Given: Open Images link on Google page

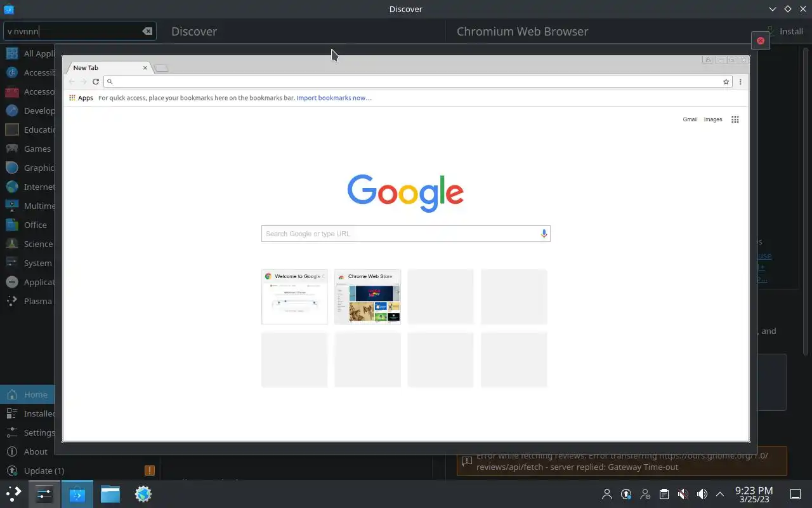Looking at the screenshot, I should point(713,119).
